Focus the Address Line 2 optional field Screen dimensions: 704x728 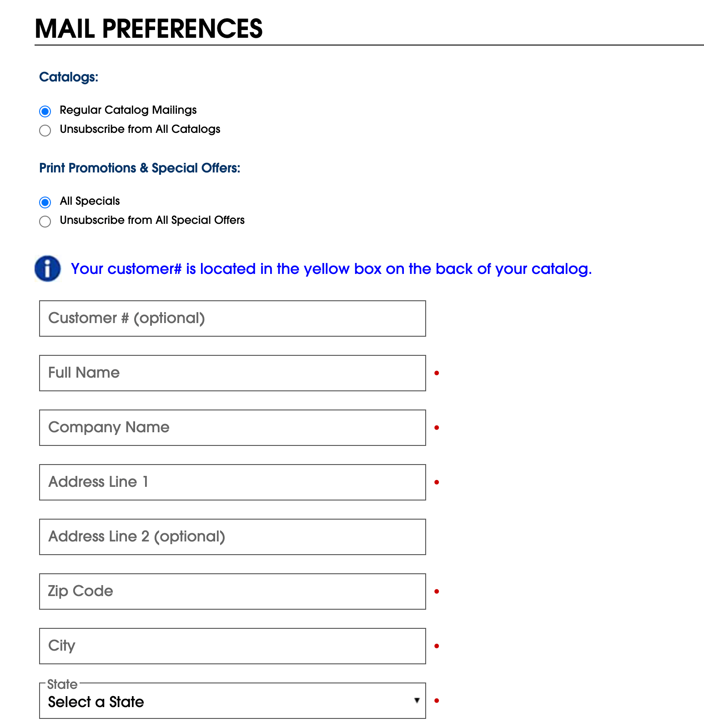232,537
